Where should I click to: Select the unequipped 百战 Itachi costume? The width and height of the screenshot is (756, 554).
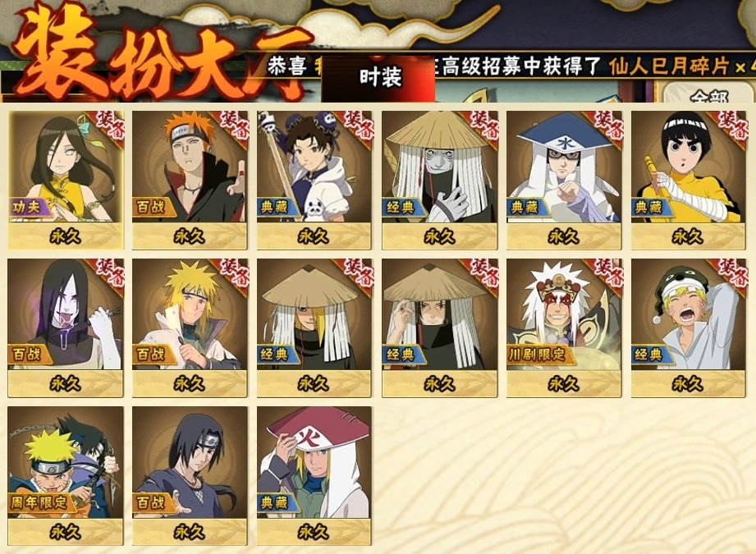click(190, 475)
